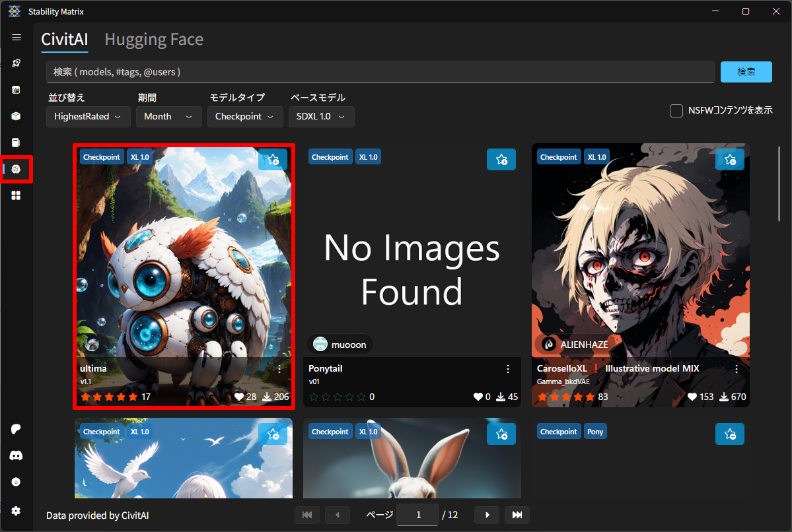Switch to the Hugging Face tab

click(x=154, y=40)
